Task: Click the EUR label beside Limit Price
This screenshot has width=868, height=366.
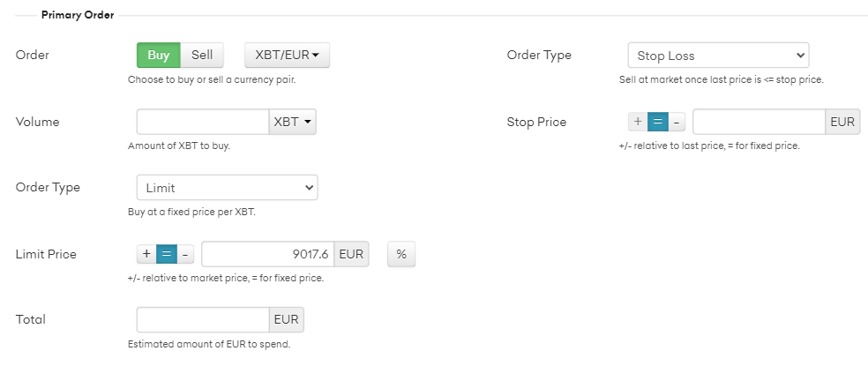Action: (x=351, y=254)
